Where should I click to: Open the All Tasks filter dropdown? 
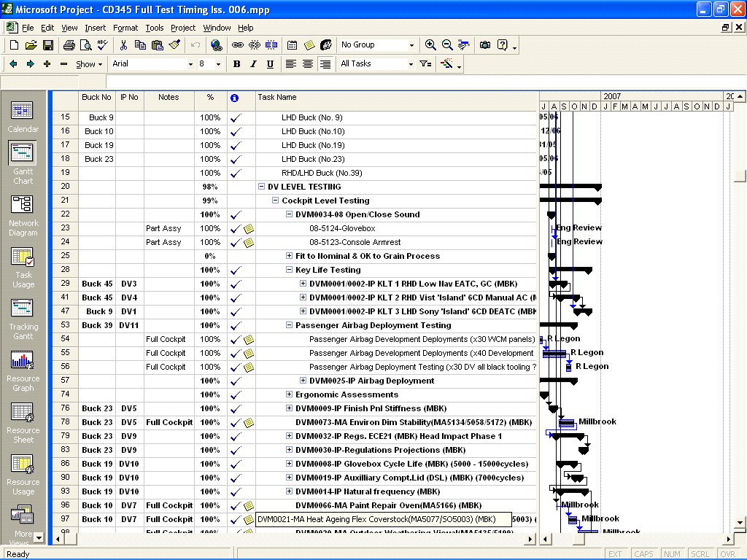[x=411, y=64]
